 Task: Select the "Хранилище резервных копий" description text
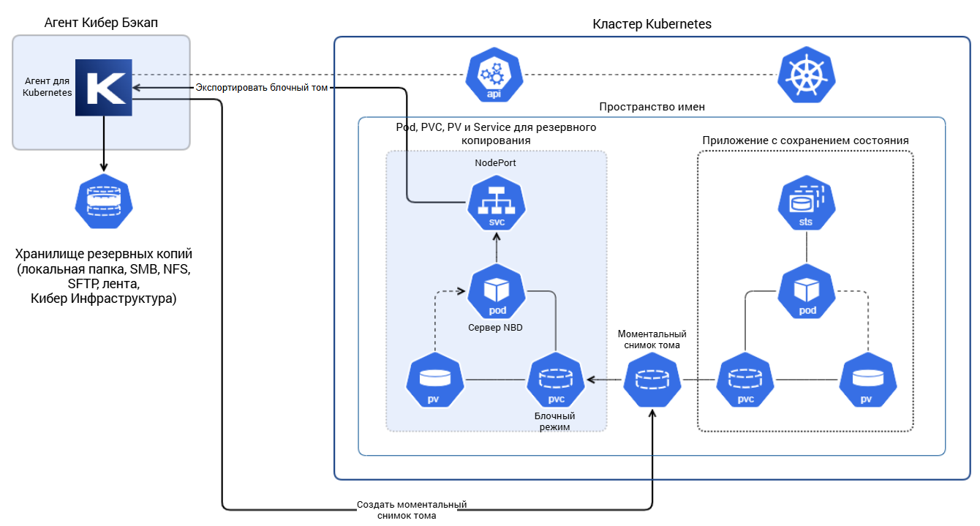pyautogui.click(x=103, y=277)
